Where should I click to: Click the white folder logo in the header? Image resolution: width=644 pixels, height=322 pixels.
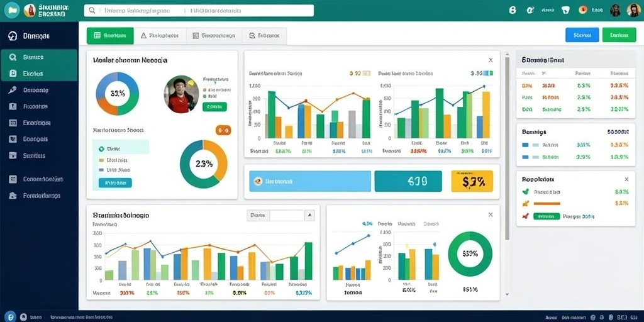[x=12, y=10]
